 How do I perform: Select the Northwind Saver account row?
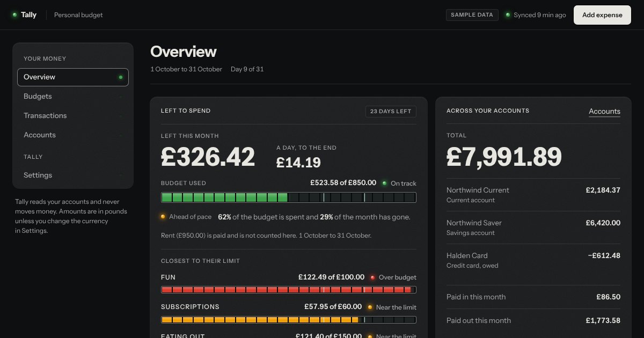(533, 227)
